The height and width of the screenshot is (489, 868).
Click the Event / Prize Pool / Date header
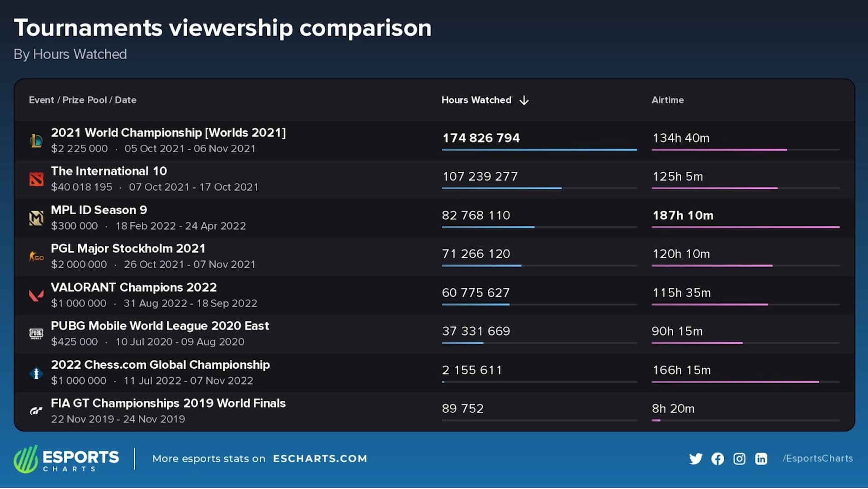[x=83, y=100]
